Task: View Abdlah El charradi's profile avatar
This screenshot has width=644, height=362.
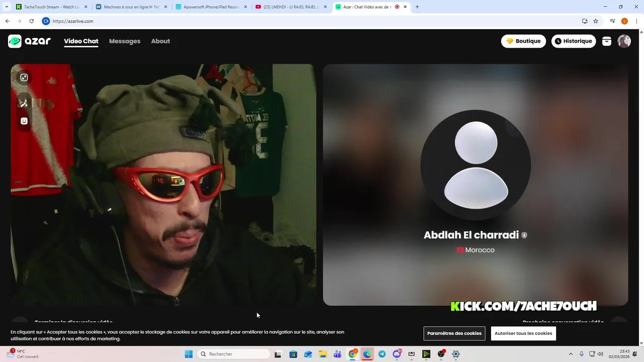Action: click(475, 164)
